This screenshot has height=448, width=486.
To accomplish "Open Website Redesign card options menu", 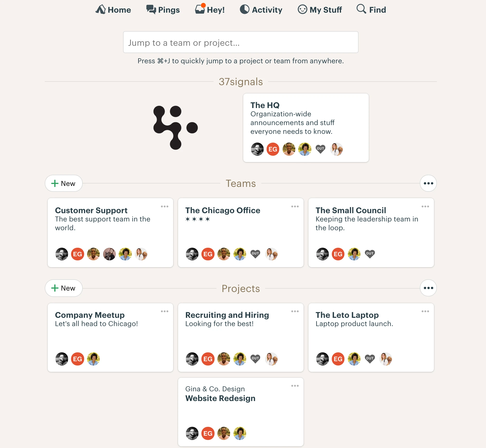I will pos(295,386).
